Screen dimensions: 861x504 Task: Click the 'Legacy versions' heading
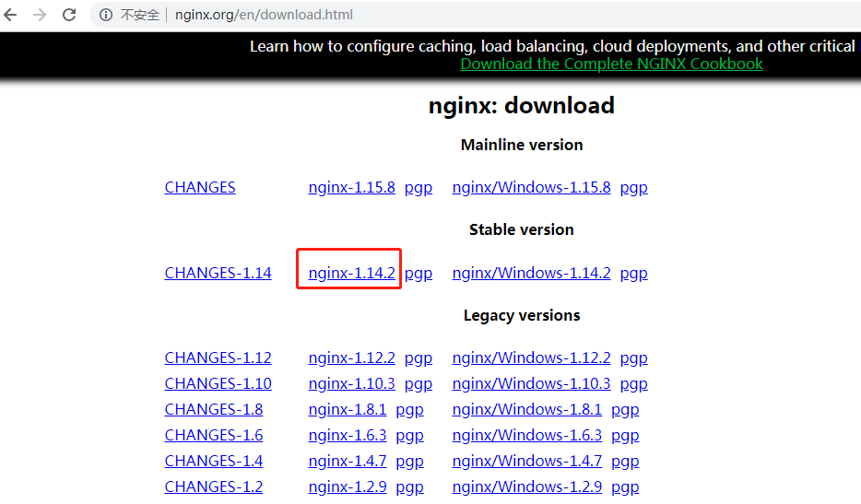pyautogui.click(x=522, y=316)
